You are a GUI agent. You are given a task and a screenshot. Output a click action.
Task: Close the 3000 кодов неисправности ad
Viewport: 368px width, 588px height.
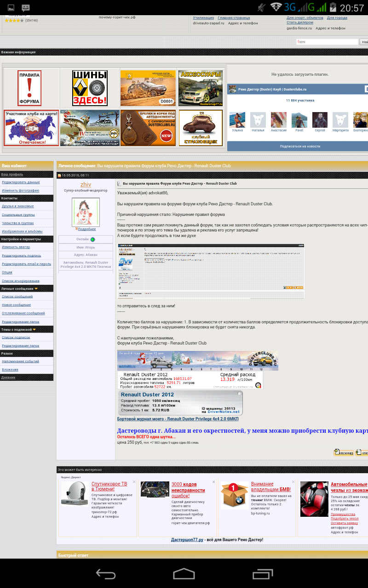[x=213, y=482]
